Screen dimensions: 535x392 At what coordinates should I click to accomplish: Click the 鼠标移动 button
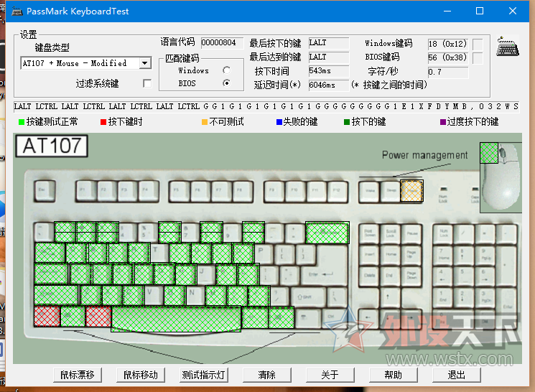pos(141,375)
